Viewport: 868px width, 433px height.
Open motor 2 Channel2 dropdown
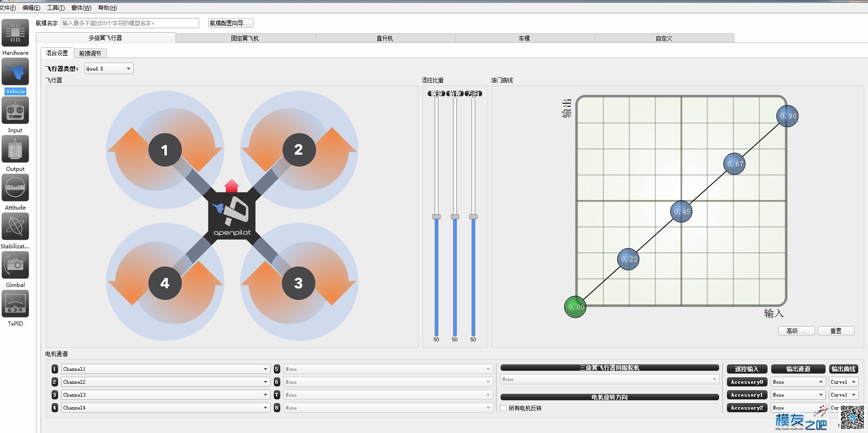pos(165,382)
